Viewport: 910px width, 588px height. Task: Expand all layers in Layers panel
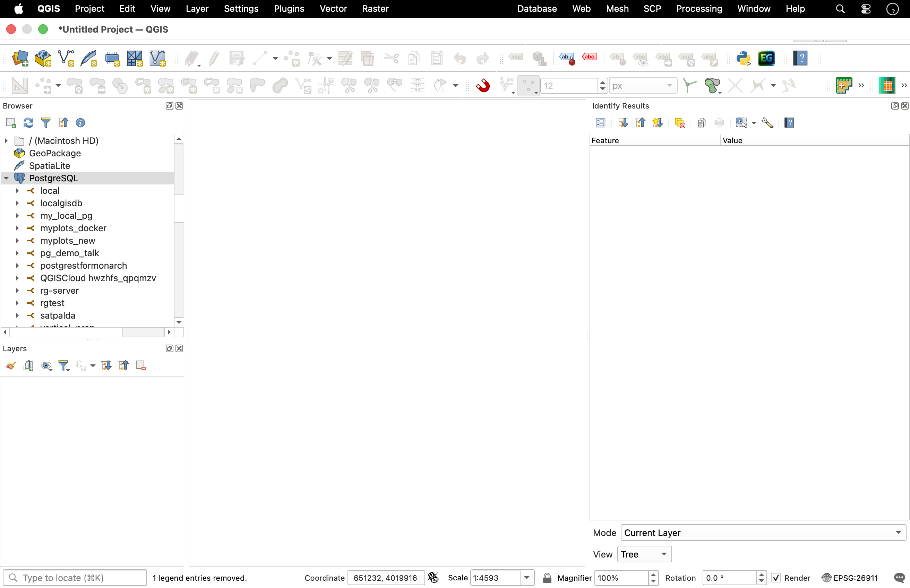[x=106, y=365]
